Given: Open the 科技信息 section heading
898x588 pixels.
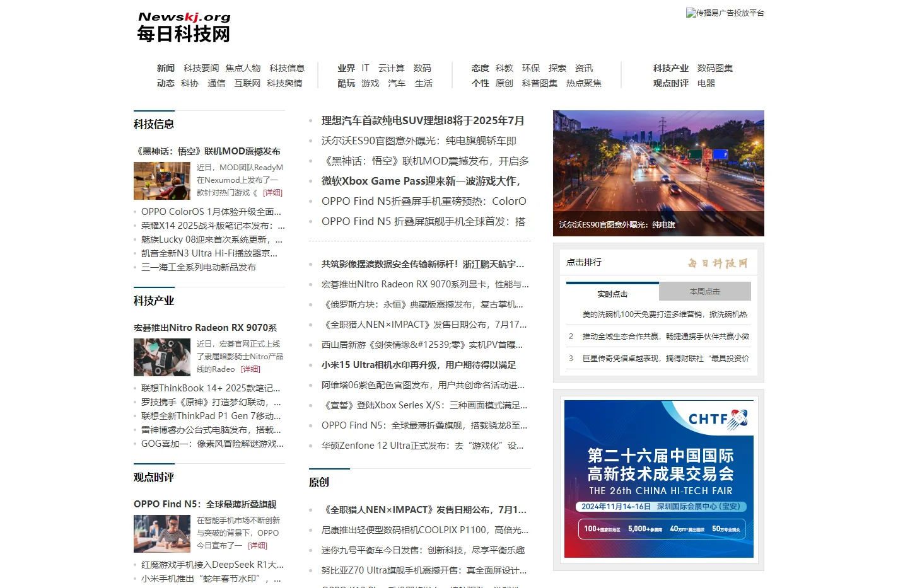Looking at the screenshot, I should (x=154, y=124).
